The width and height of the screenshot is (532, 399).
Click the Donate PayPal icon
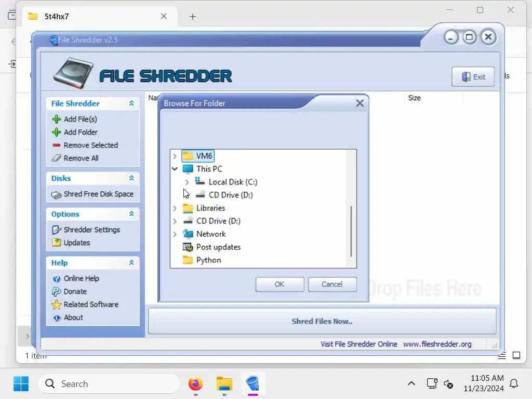(x=56, y=291)
